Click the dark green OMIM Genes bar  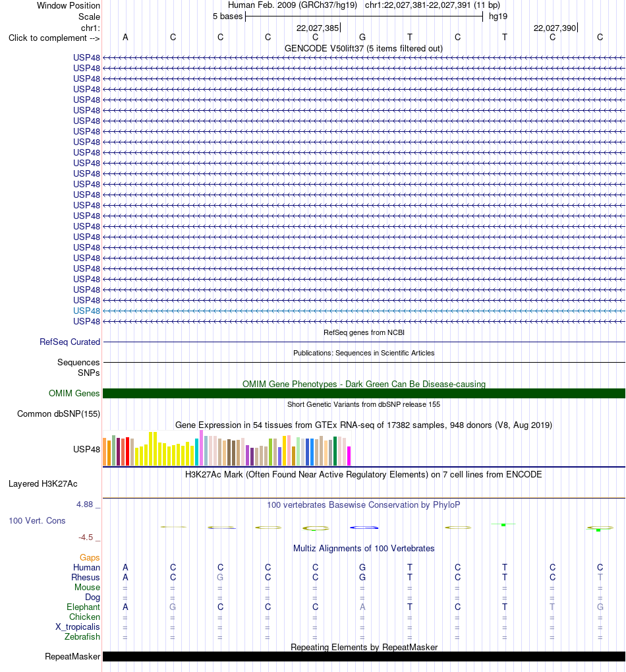pos(364,394)
